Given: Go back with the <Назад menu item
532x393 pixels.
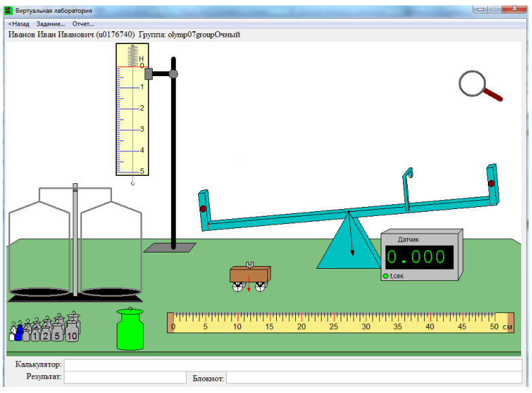Looking at the screenshot, I should pos(19,24).
